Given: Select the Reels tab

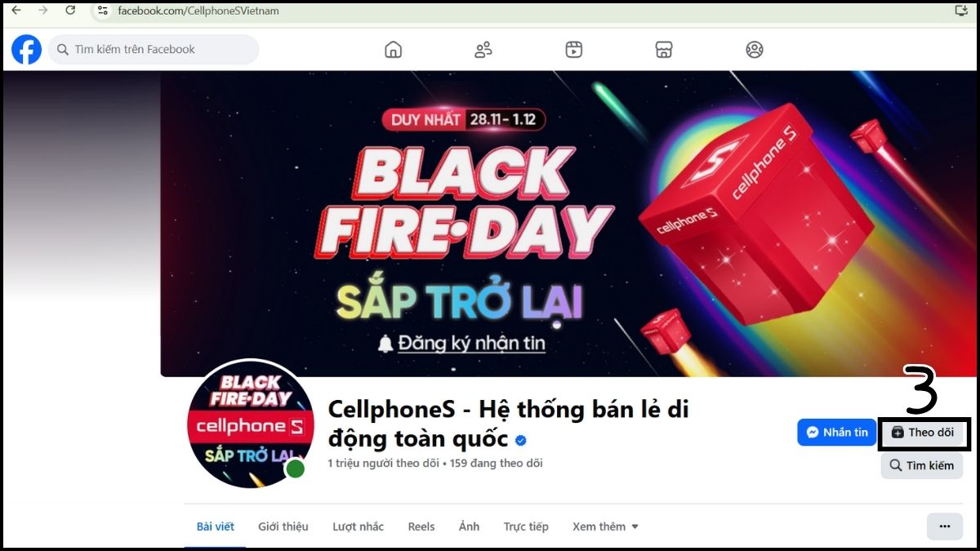Looking at the screenshot, I should click(421, 527).
